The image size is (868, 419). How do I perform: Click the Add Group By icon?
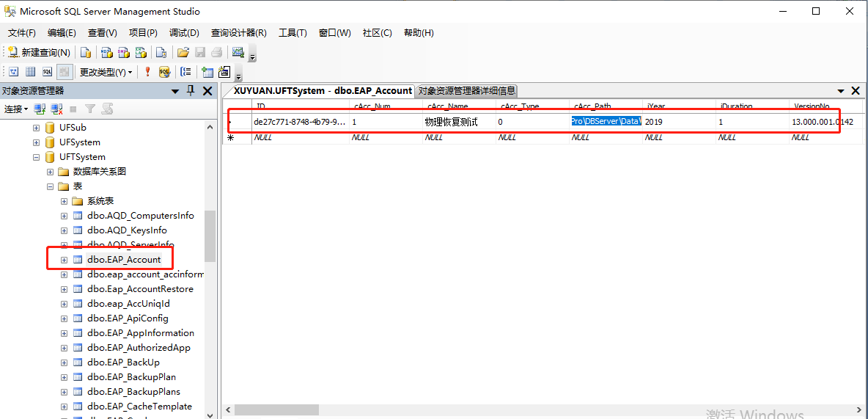[186, 71]
